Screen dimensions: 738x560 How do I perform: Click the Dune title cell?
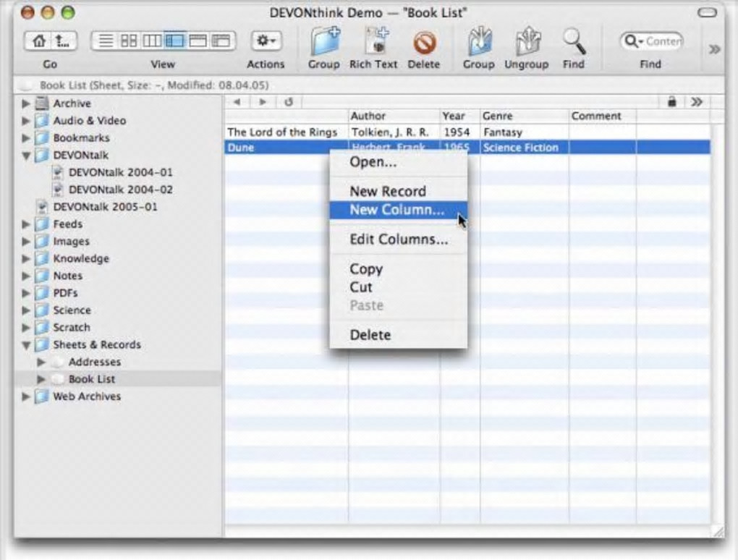pos(287,148)
